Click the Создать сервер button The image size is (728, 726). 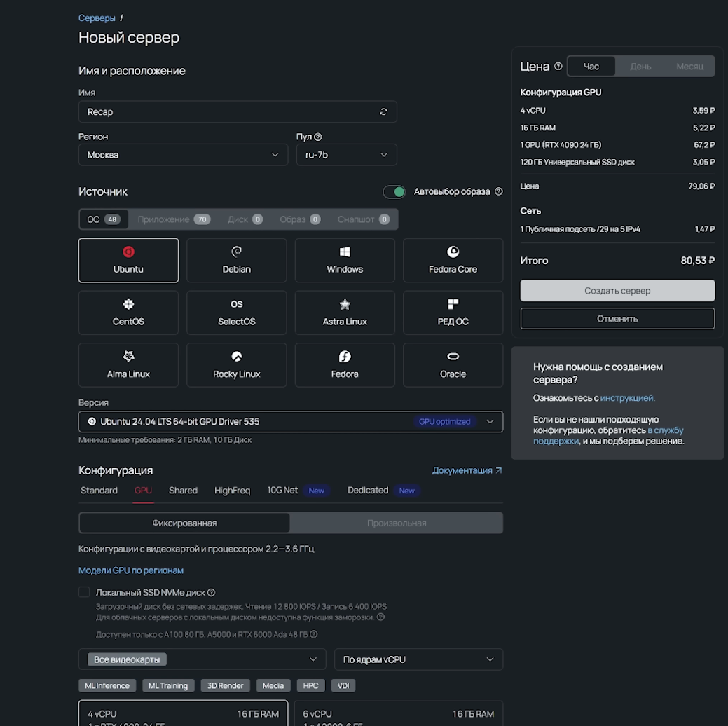click(617, 290)
